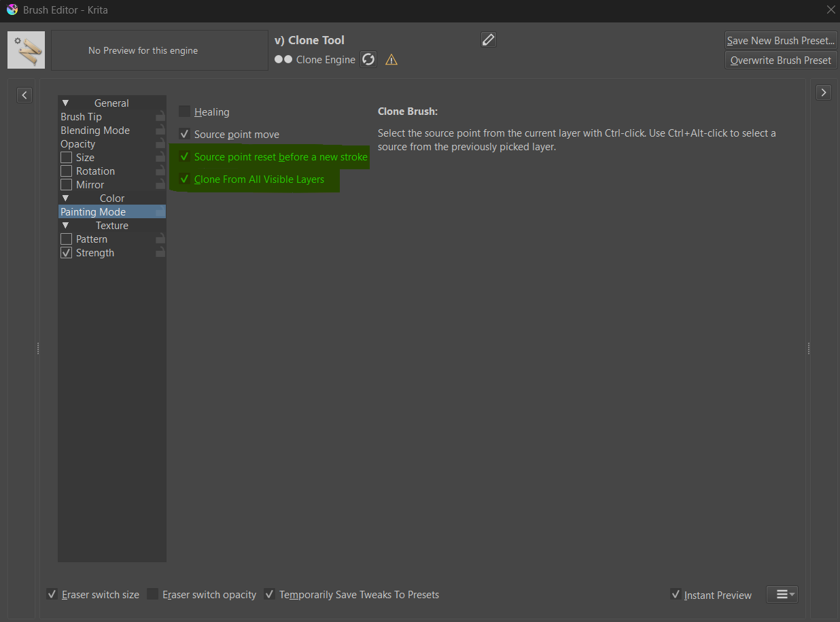This screenshot has height=622, width=840.
Task: Click Overwrite Brush Preset button
Action: tap(780, 61)
